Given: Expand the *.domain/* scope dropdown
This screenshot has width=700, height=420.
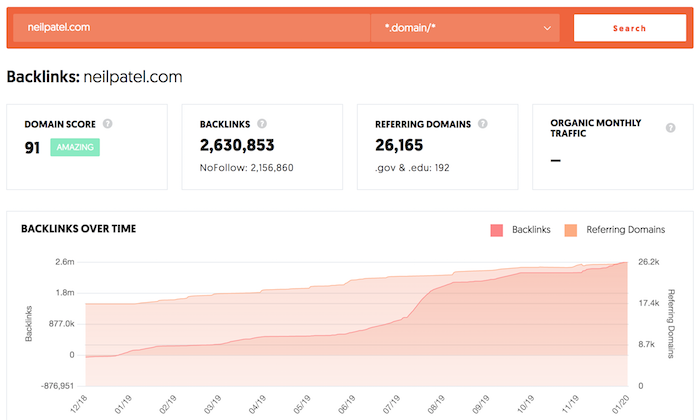Looking at the screenshot, I should click(x=465, y=28).
